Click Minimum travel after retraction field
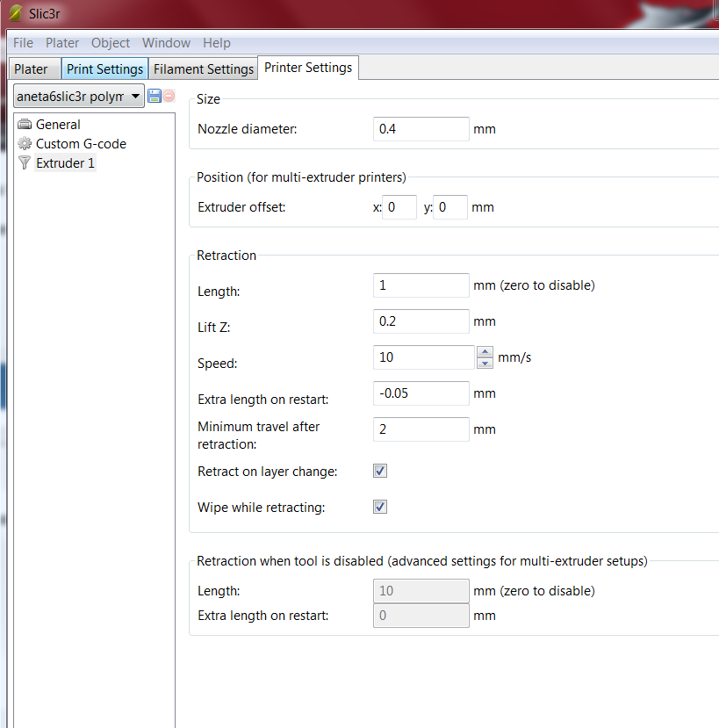The width and height of the screenshot is (719, 728). click(x=421, y=429)
